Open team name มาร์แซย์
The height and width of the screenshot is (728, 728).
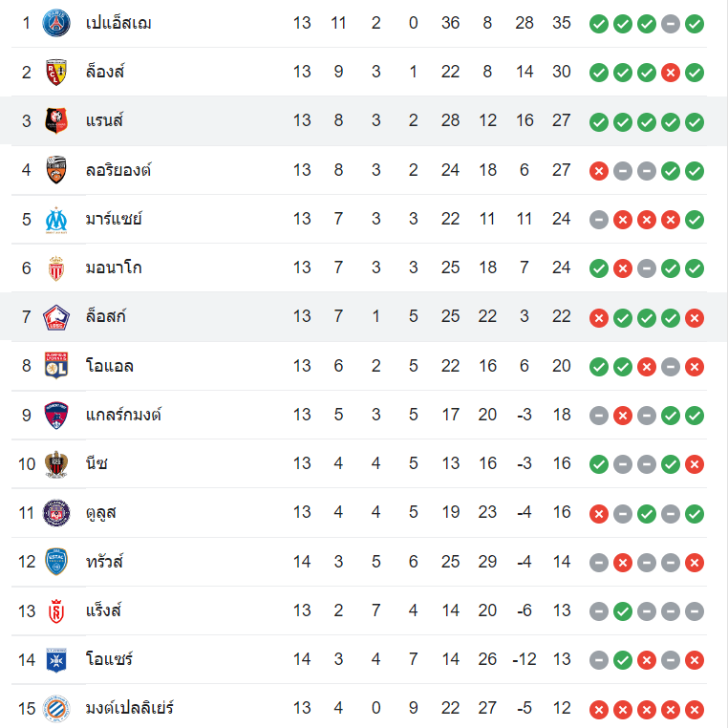coord(114,219)
